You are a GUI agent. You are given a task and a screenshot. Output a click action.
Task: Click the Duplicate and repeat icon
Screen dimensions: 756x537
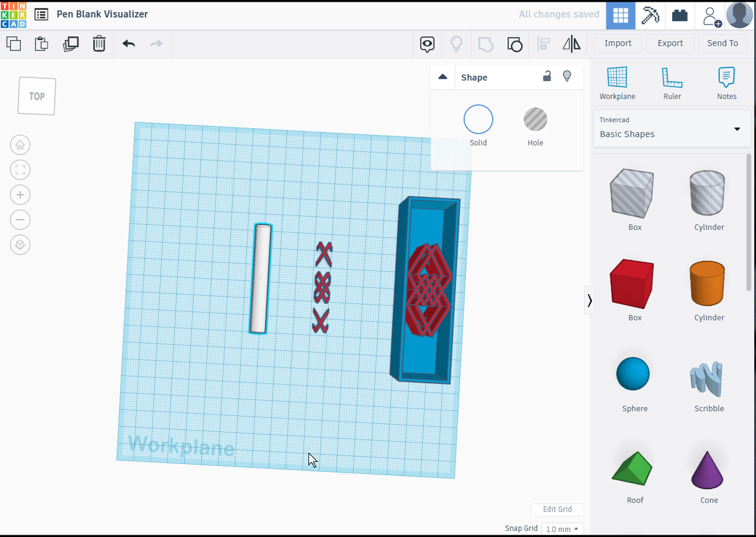(x=70, y=44)
